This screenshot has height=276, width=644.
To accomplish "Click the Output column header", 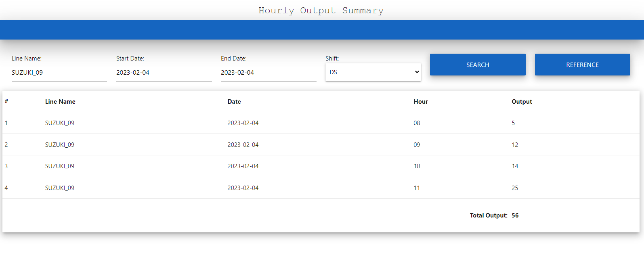I will coord(522,102).
